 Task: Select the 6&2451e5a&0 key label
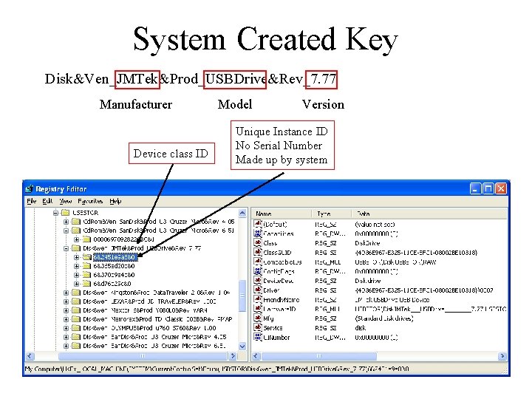[115, 257]
